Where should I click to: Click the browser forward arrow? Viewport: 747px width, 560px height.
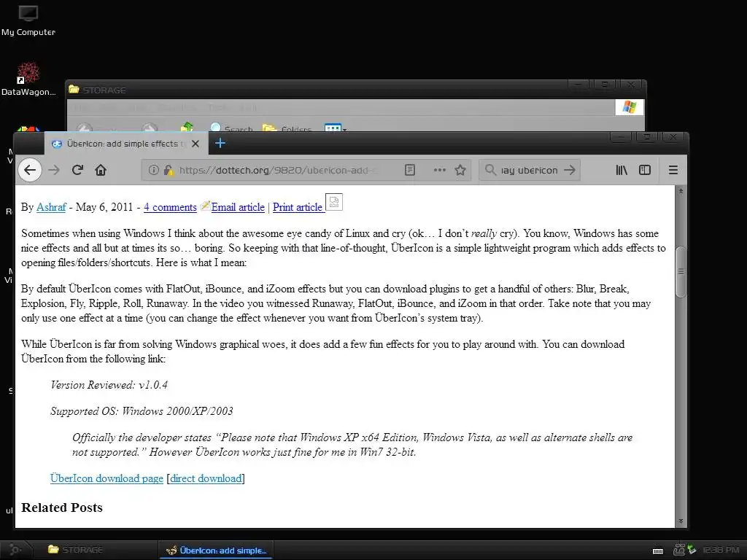tap(54, 170)
